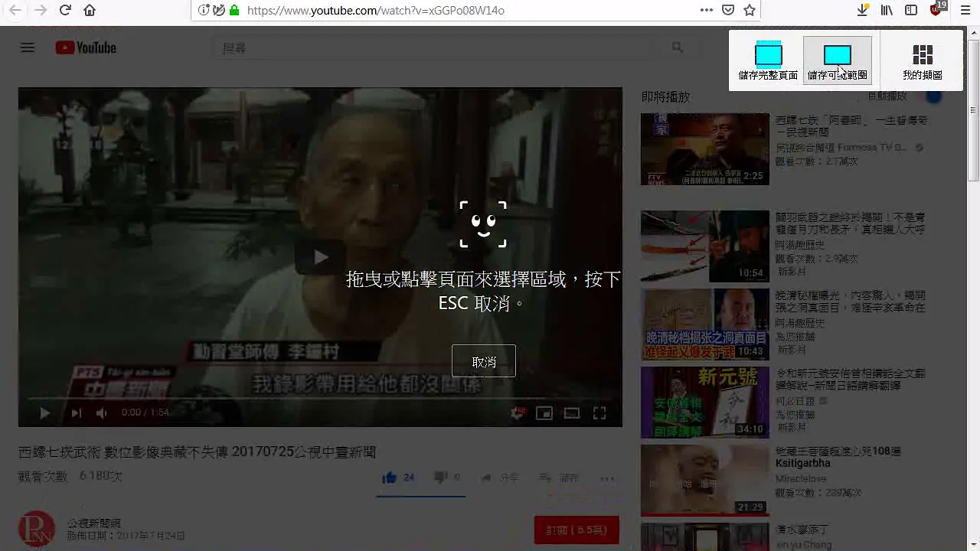Image resolution: width=980 pixels, height=551 pixels.
Task: Open the YouTube guide hamburger menu
Action: point(28,47)
